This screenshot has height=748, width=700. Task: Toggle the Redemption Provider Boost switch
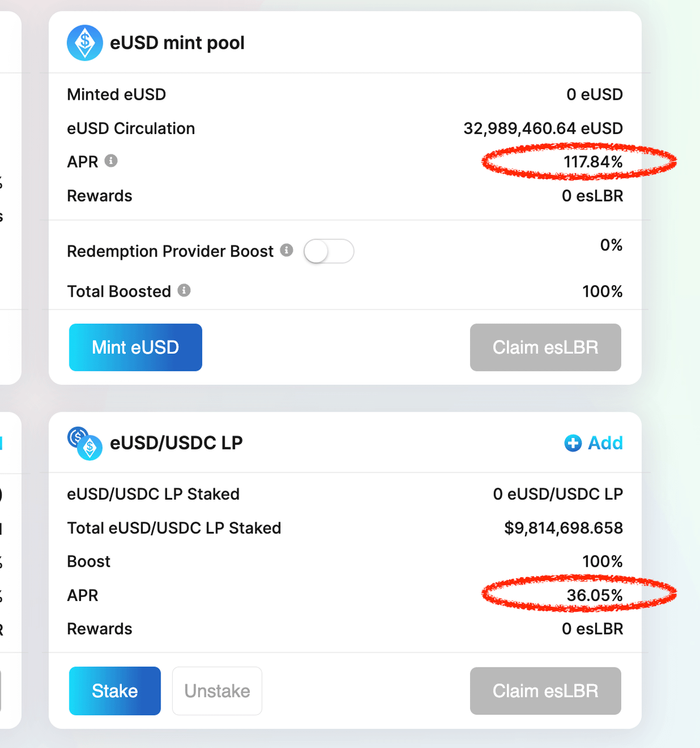tap(328, 251)
